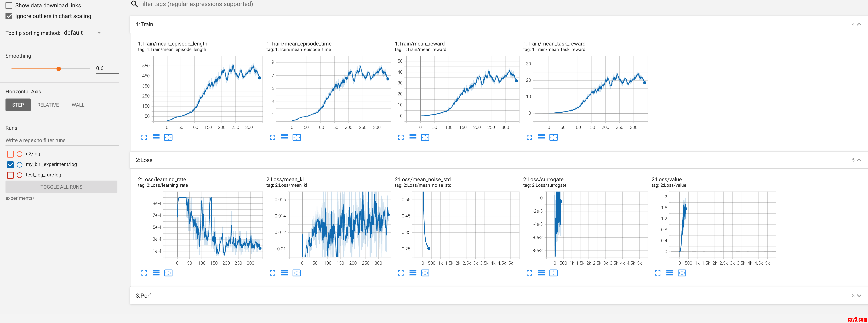Expand the Loss/surrogate chart
The height and width of the screenshot is (323, 868).
click(529, 273)
